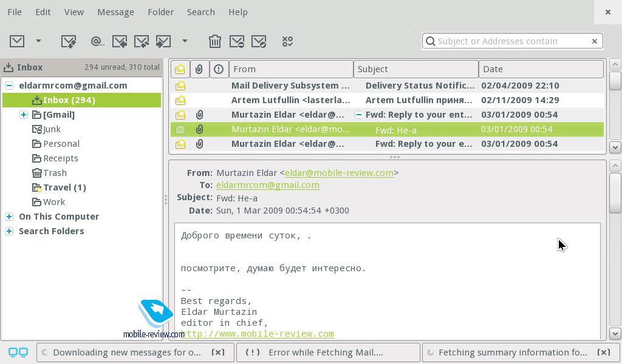Click the Reply to all icon
Viewport: 622px width, 364px height.
(x=142, y=41)
